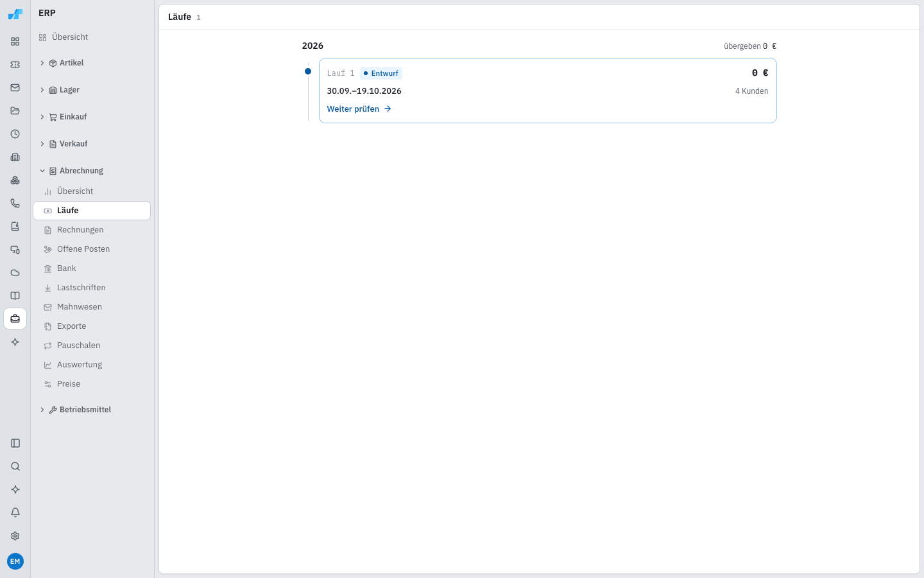The height and width of the screenshot is (578, 924).
Task: Open search via the magnifying glass icon
Action: 15,466
